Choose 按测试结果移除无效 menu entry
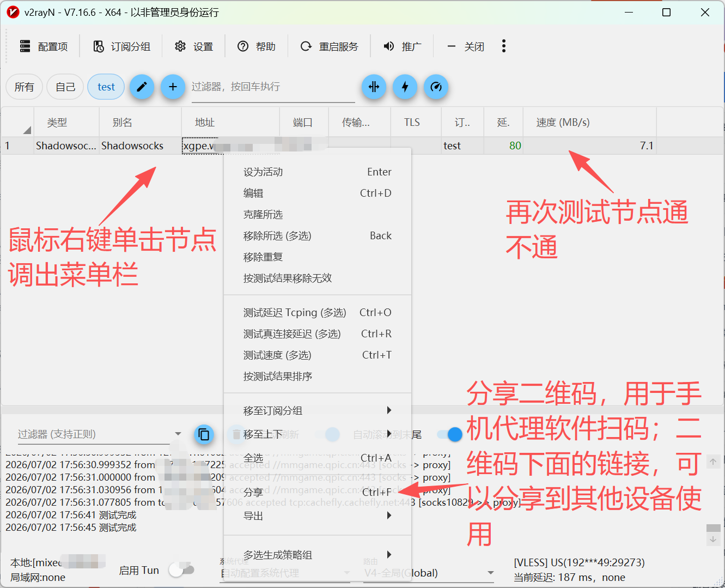 click(x=317, y=278)
